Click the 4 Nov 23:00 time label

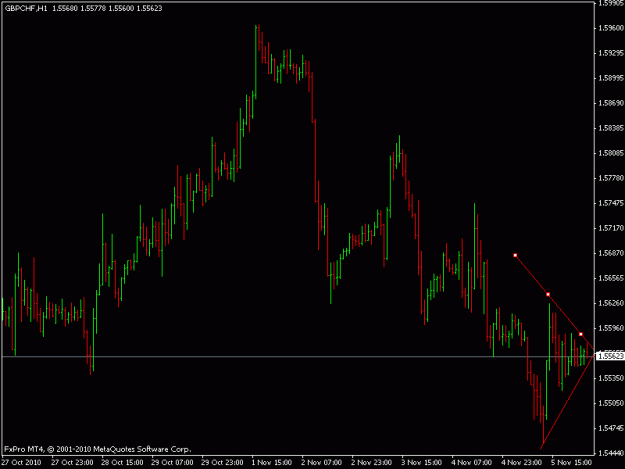click(521, 463)
